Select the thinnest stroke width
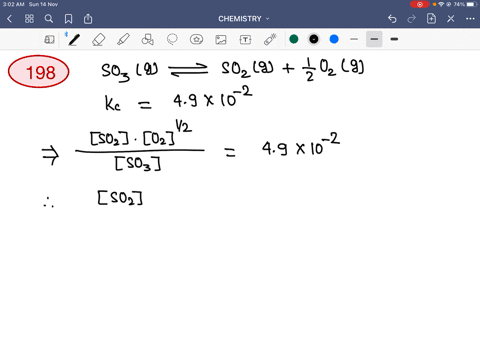 click(x=354, y=39)
